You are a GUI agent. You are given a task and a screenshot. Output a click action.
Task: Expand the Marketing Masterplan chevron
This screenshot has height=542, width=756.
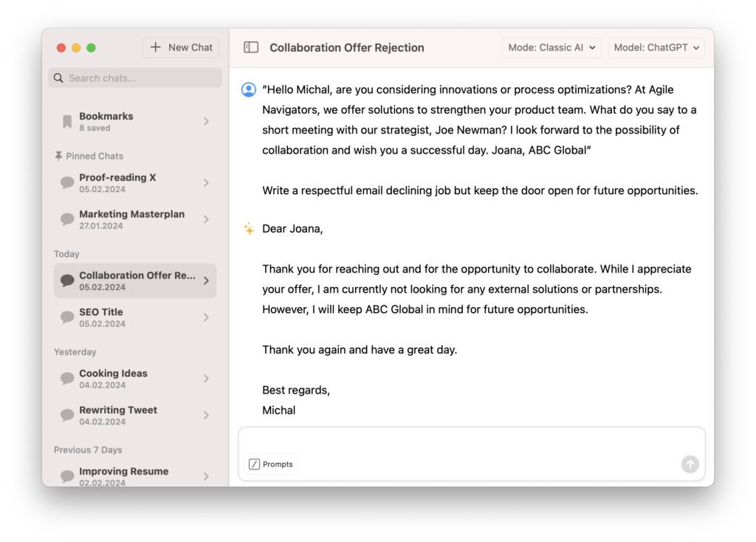pyautogui.click(x=207, y=219)
